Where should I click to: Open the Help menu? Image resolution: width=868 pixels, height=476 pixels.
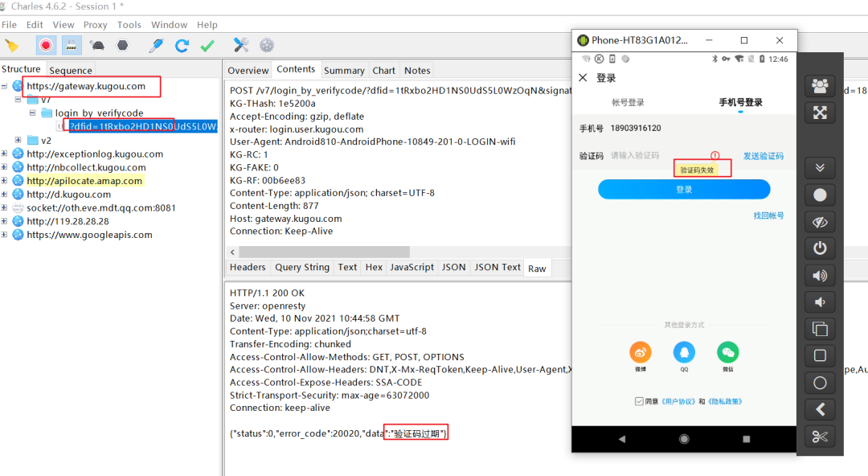pyautogui.click(x=207, y=25)
